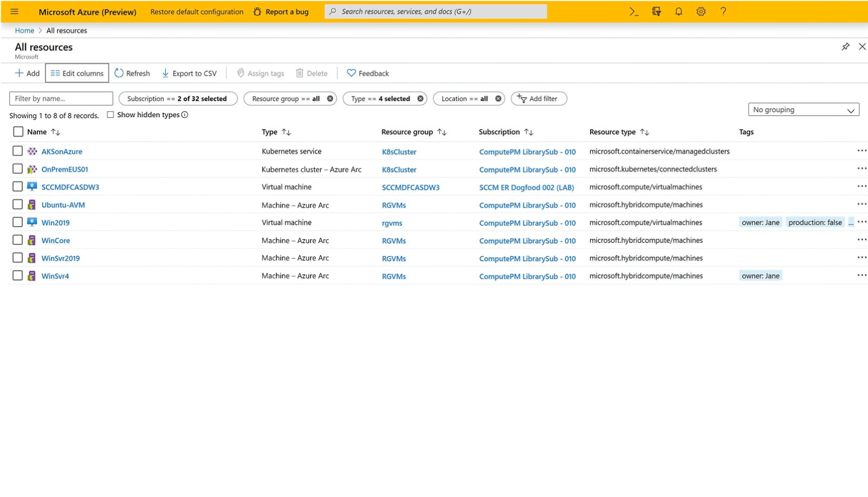
Task: Click the Filter by name field
Action: [61, 98]
